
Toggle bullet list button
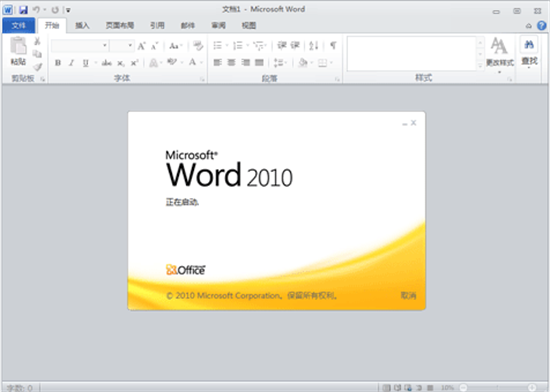tap(217, 45)
